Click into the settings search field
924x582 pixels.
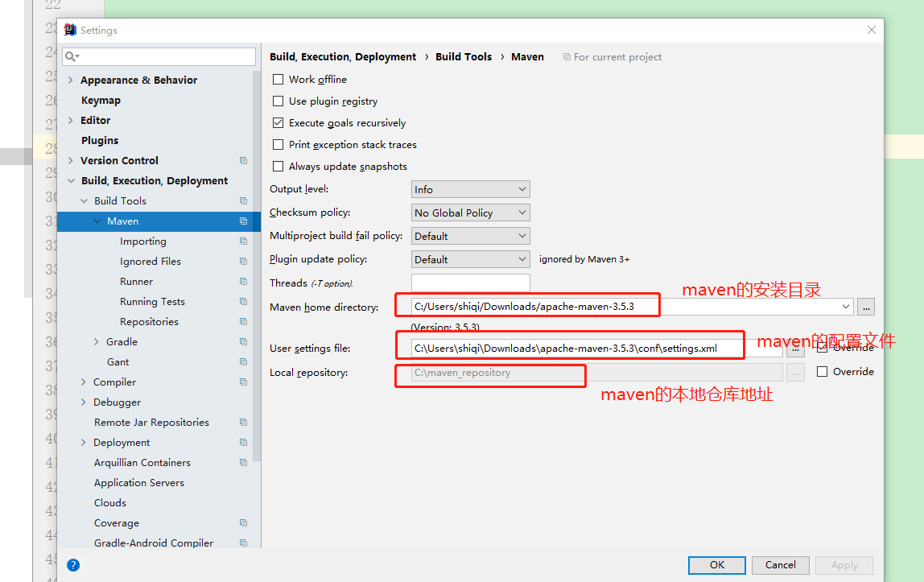159,56
